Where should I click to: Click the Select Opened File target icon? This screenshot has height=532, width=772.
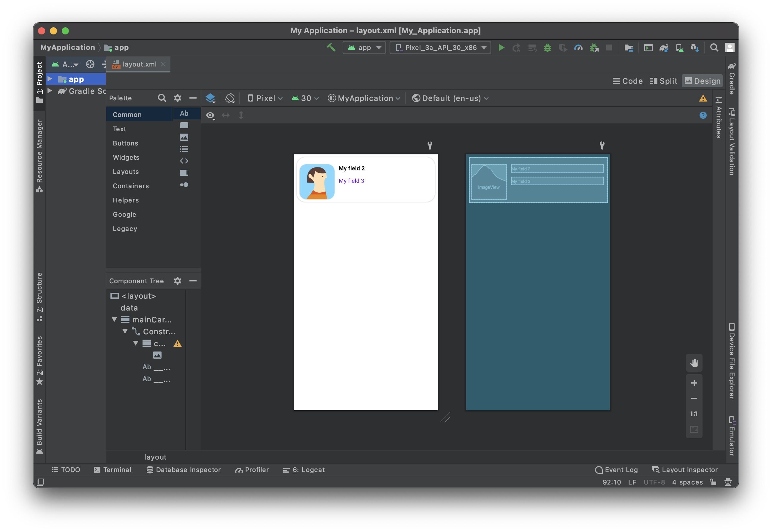[x=90, y=64]
